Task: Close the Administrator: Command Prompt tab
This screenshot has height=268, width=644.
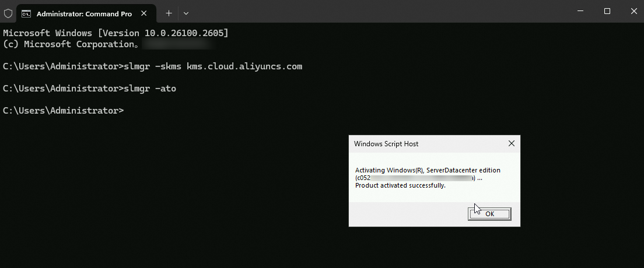Action: pos(143,13)
